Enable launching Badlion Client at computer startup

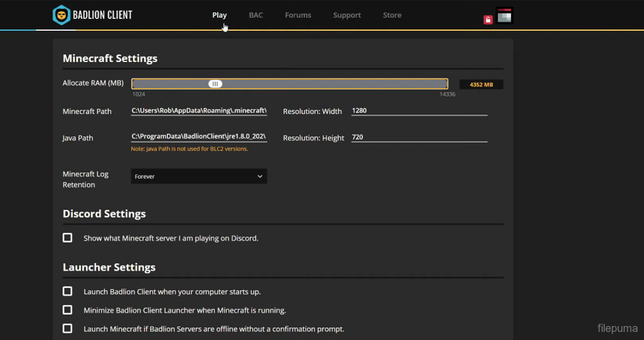67,291
